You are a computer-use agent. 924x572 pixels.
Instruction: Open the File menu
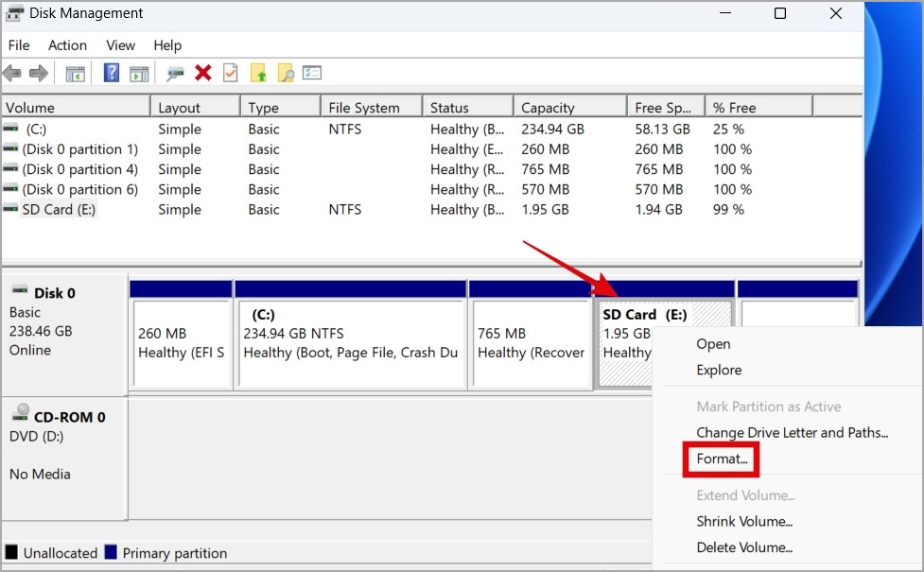[19, 45]
